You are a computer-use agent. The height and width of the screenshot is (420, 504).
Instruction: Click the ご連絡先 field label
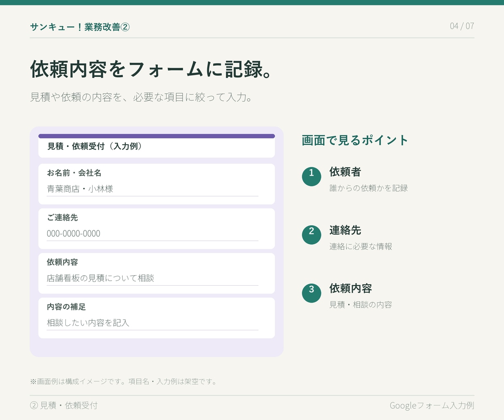[62, 217]
